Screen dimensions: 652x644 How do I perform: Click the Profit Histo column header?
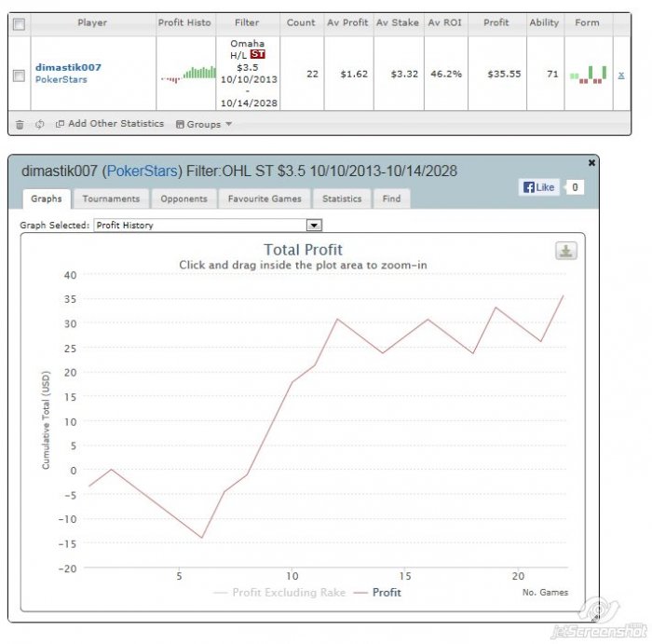click(184, 23)
